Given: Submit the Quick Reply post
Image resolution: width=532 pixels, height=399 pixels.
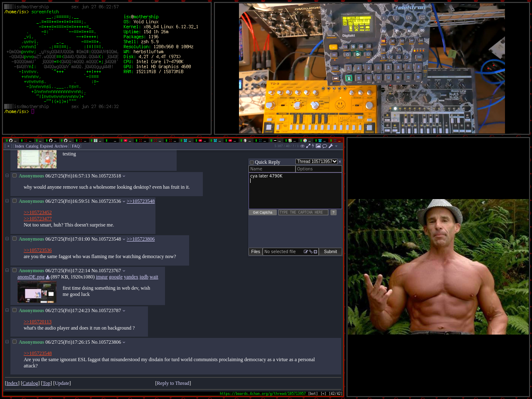Looking at the screenshot, I should pyautogui.click(x=330, y=252).
